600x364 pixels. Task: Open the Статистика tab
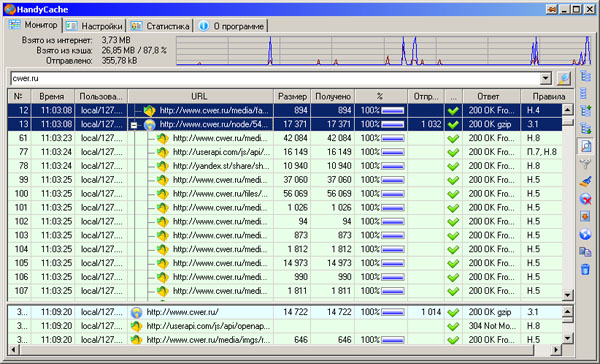click(x=160, y=26)
